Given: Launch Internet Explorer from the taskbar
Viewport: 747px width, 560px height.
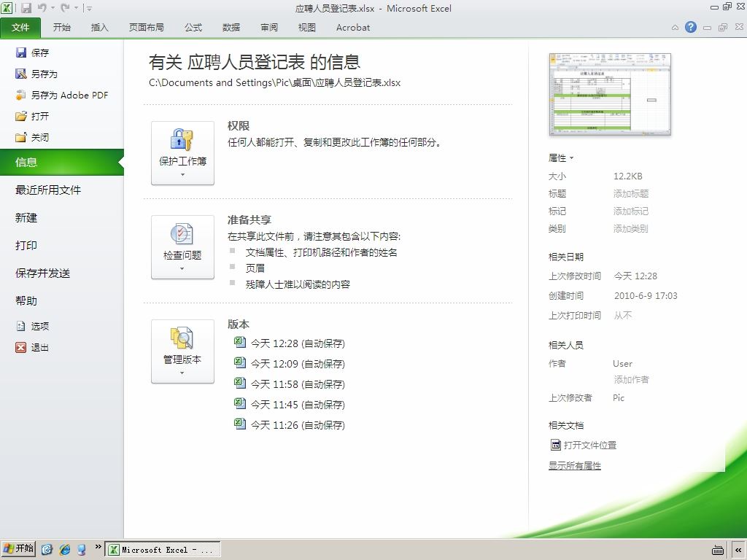Looking at the screenshot, I should click(65, 550).
